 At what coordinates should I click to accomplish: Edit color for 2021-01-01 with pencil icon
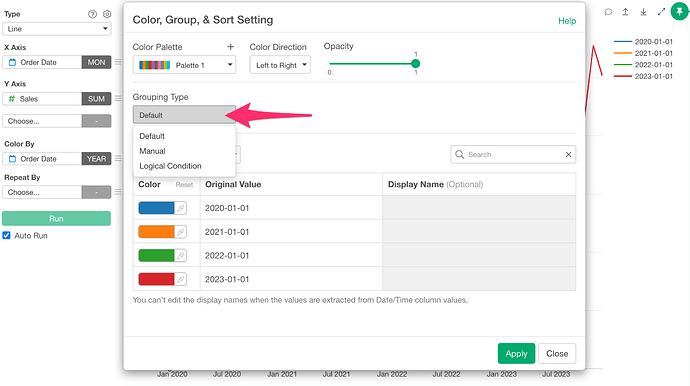180,232
